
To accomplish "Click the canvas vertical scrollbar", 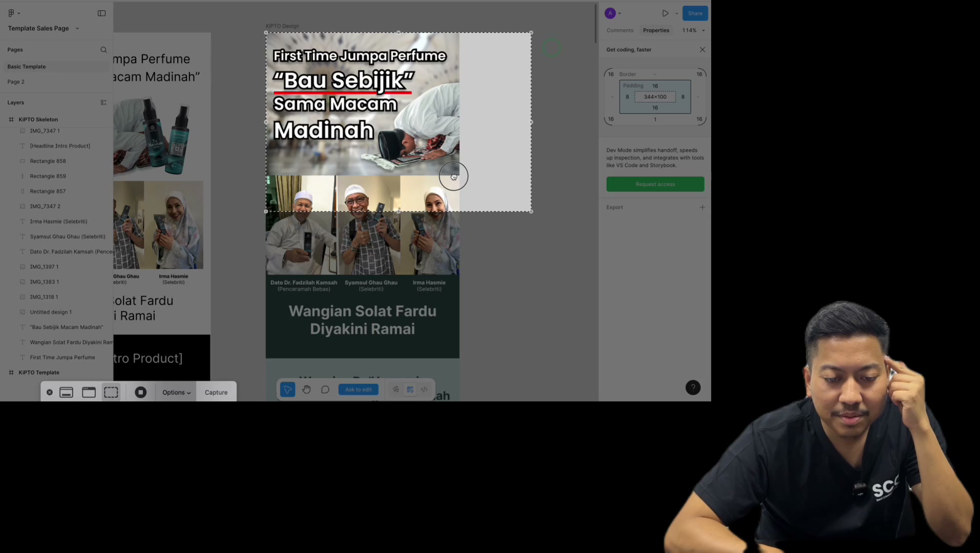I will (595, 23).
